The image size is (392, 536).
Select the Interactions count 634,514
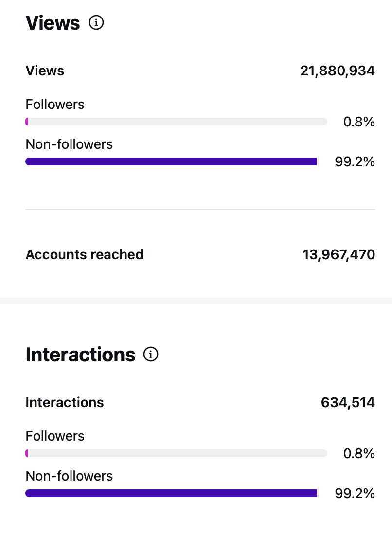(x=348, y=402)
